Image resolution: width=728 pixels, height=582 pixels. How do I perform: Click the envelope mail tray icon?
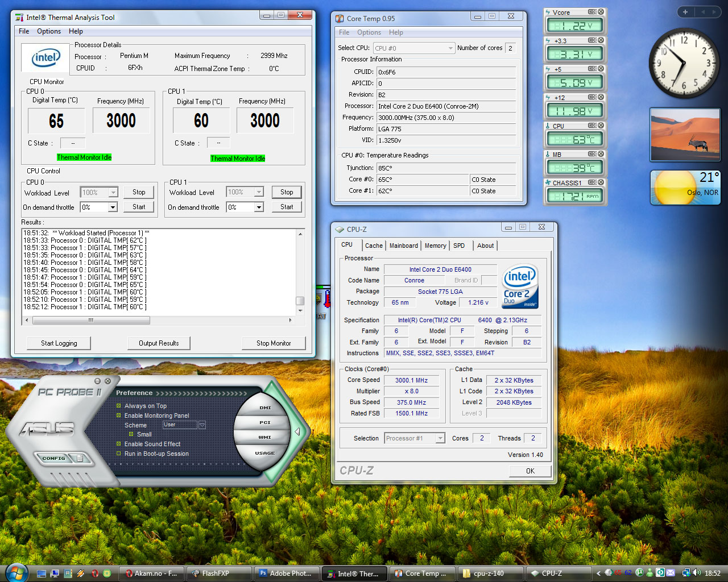[x=671, y=573]
